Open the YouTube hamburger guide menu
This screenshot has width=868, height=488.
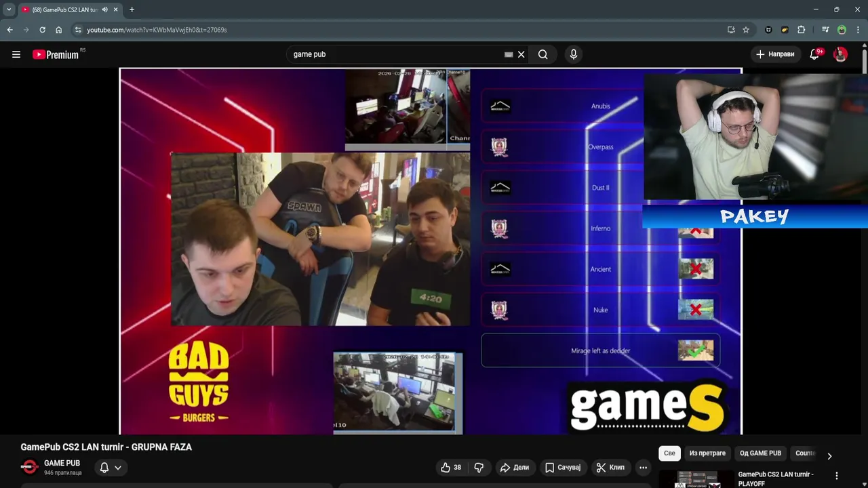point(16,54)
